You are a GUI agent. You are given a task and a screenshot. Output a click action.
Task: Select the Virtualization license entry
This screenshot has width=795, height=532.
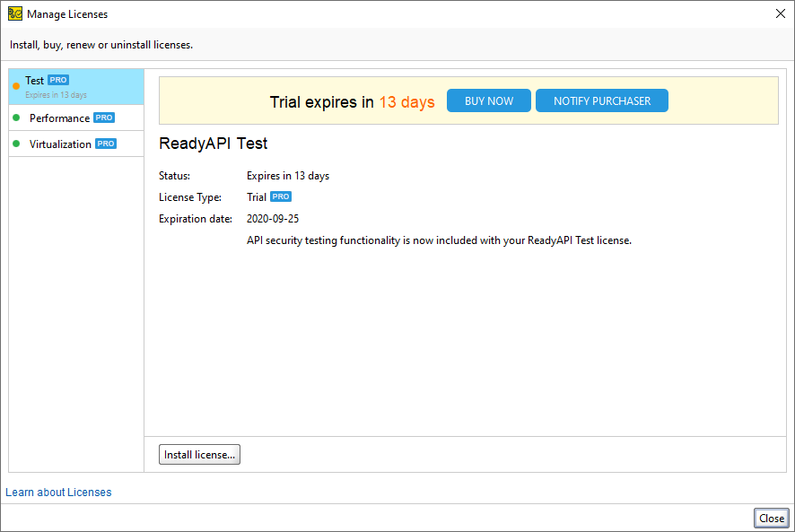[60, 144]
